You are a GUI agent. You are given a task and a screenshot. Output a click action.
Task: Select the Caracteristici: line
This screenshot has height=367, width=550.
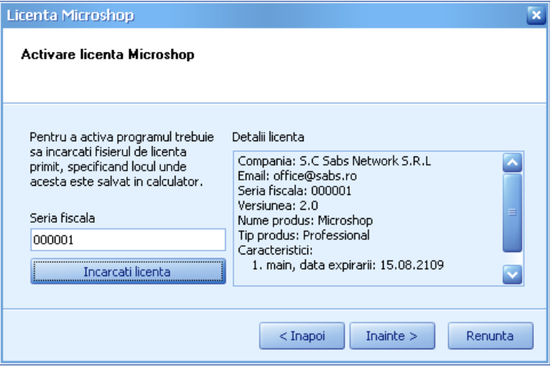[275, 250]
